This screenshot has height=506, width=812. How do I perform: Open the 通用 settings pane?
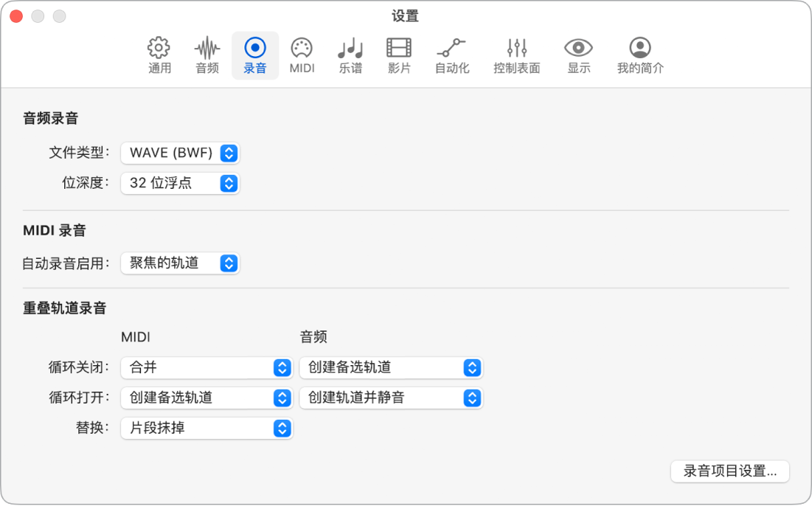pyautogui.click(x=158, y=55)
